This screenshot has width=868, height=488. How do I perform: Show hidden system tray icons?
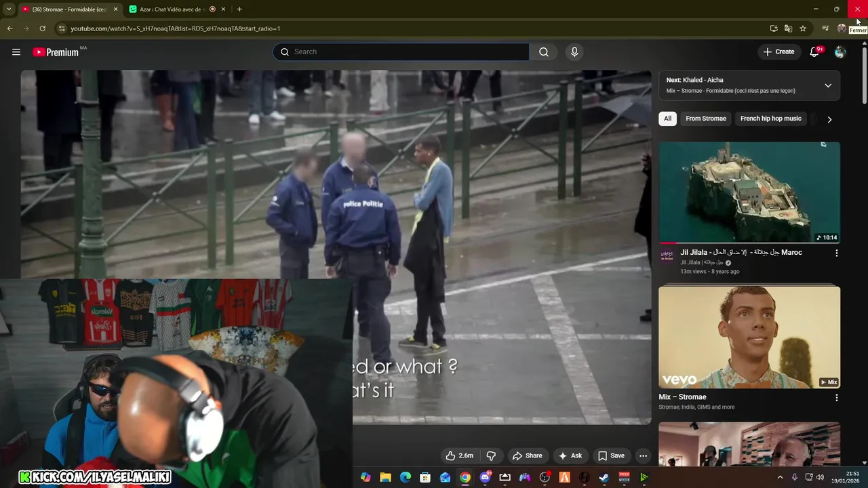click(780, 478)
